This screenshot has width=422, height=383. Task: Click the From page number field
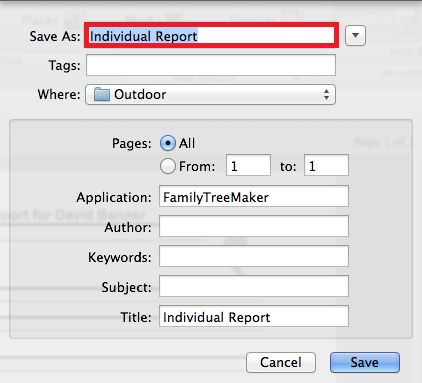248,165
